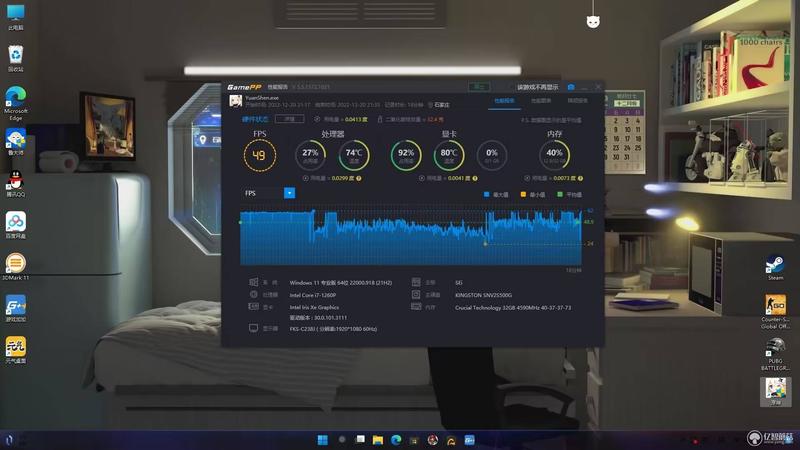Open the blue G+ GamePP desktop shortcut

pos(16,308)
